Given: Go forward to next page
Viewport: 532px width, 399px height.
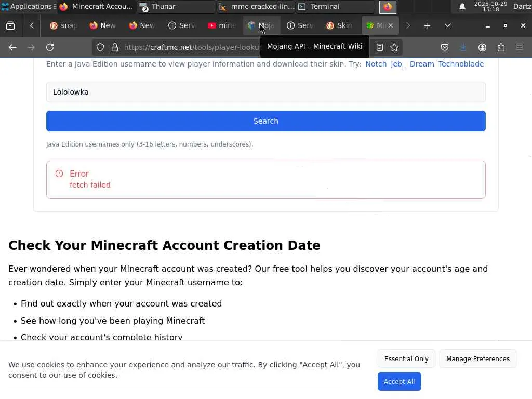Looking at the screenshot, I should [x=31, y=47].
